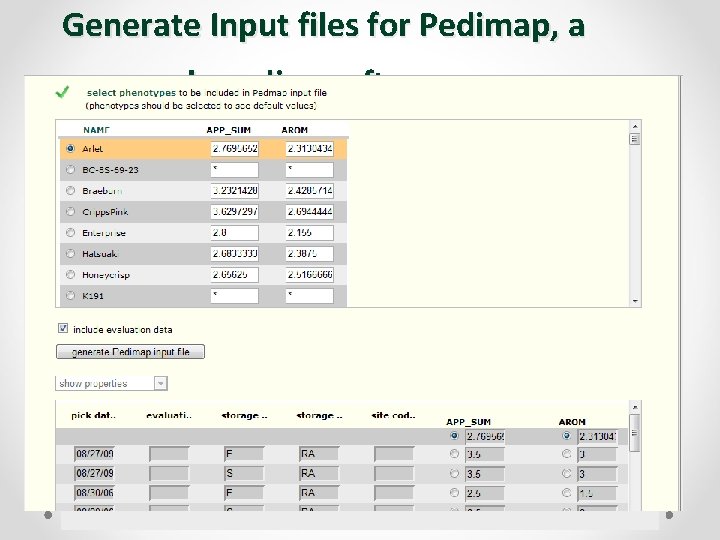Viewport: 720px width, 540px height.
Task: Click the APP_SUM header in phenotype table
Action: 229,130
